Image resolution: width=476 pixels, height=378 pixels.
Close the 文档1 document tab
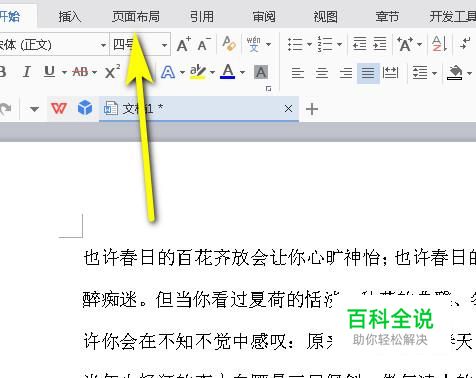[x=289, y=109]
